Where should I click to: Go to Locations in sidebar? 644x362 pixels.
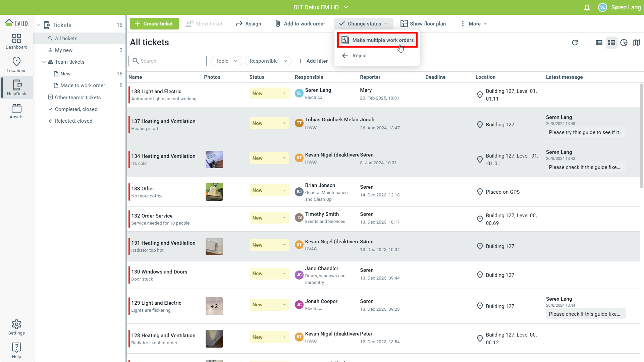click(x=16, y=65)
